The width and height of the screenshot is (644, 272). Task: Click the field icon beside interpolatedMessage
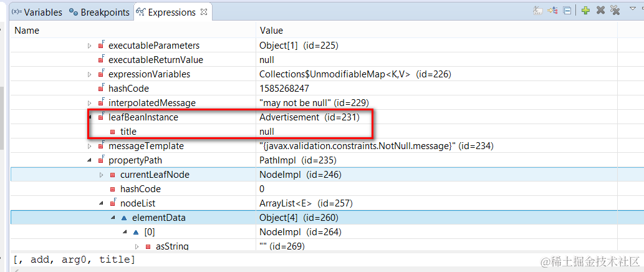pyautogui.click(x=101, y=103)
